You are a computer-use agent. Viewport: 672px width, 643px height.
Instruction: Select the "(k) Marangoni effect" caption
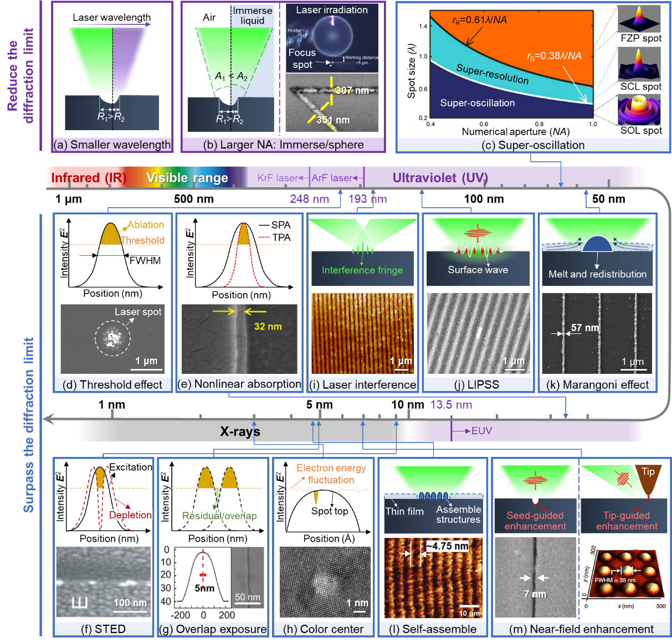597,384
